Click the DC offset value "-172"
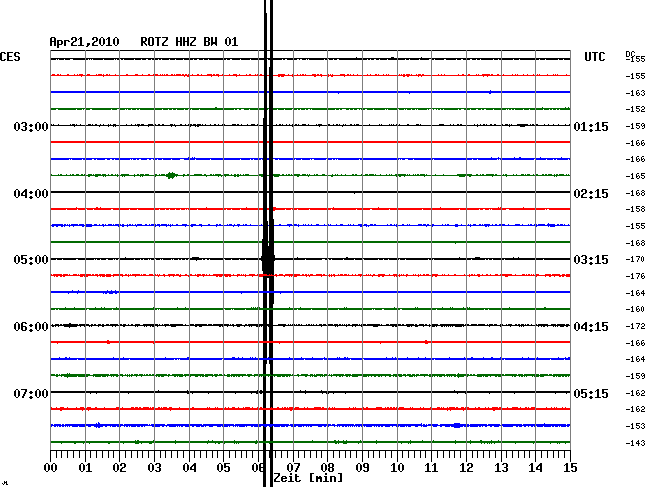 point(635,326)
